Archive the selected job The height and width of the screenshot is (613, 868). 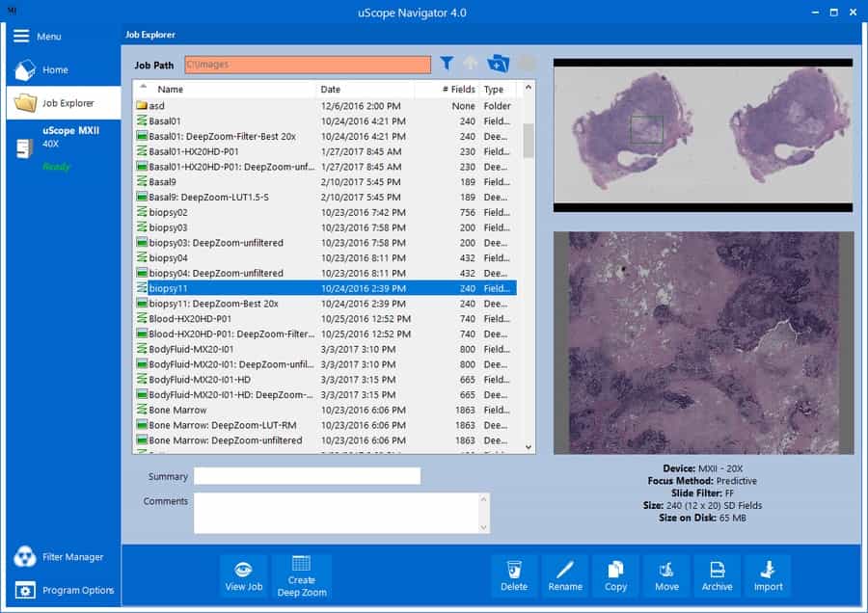coord(717,574)
